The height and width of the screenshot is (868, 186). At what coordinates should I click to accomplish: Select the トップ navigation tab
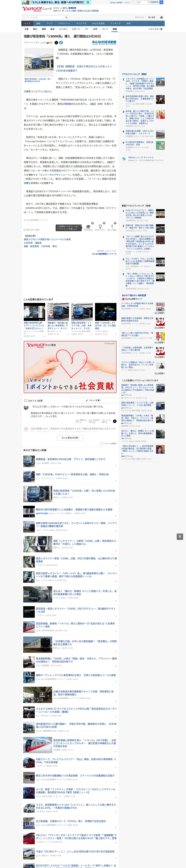pos(27,24)
